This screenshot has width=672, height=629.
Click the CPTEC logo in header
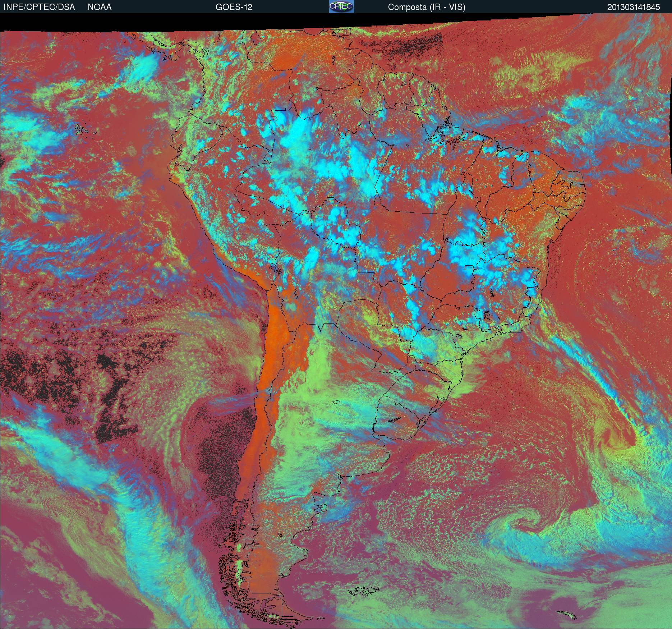click(341, 6)
